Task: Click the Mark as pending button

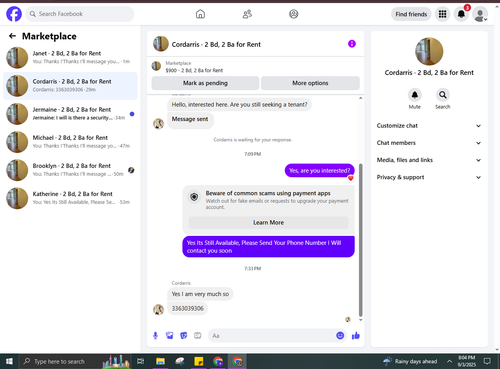Action: point(205,83)
